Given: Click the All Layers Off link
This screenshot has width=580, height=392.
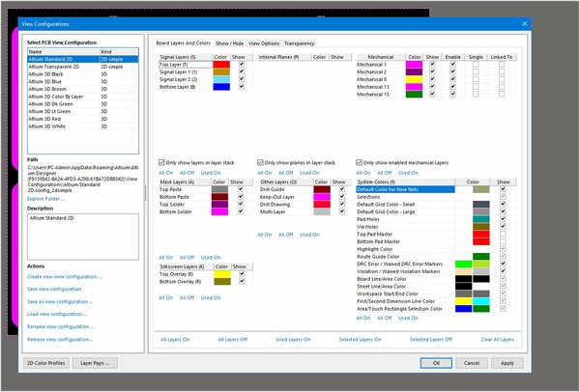Looking at the screenshot, I should (233, 340).
